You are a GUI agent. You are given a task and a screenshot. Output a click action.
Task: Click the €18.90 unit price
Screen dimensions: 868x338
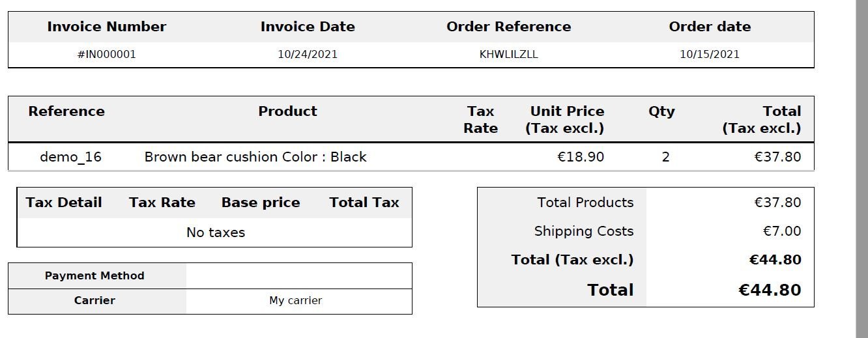tap(581, 157)
